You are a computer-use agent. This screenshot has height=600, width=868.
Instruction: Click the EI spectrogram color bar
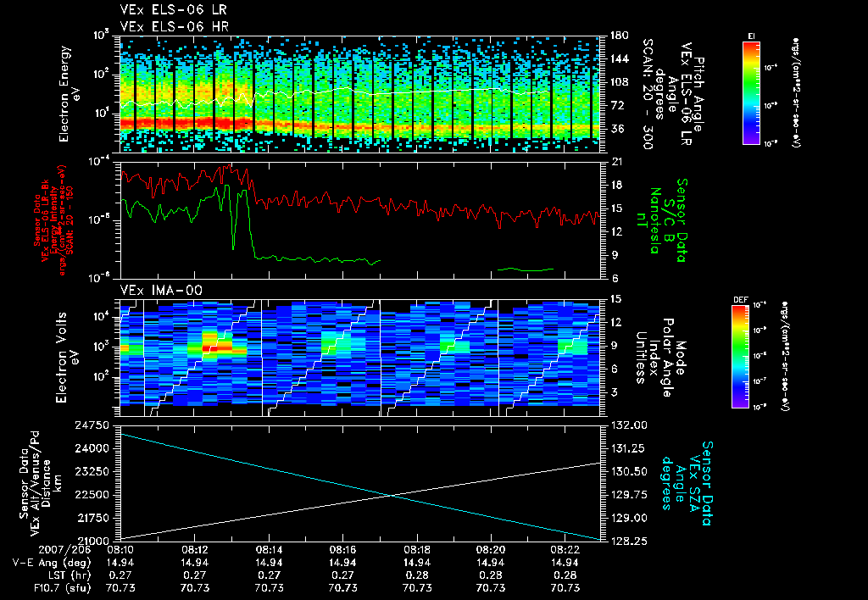pos(751,93)
